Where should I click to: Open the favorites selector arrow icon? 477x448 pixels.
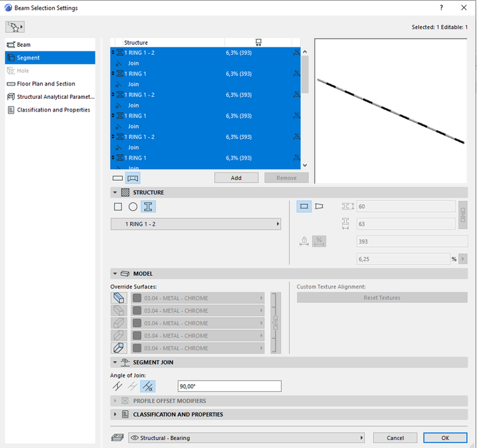click(x=15, y=27)
